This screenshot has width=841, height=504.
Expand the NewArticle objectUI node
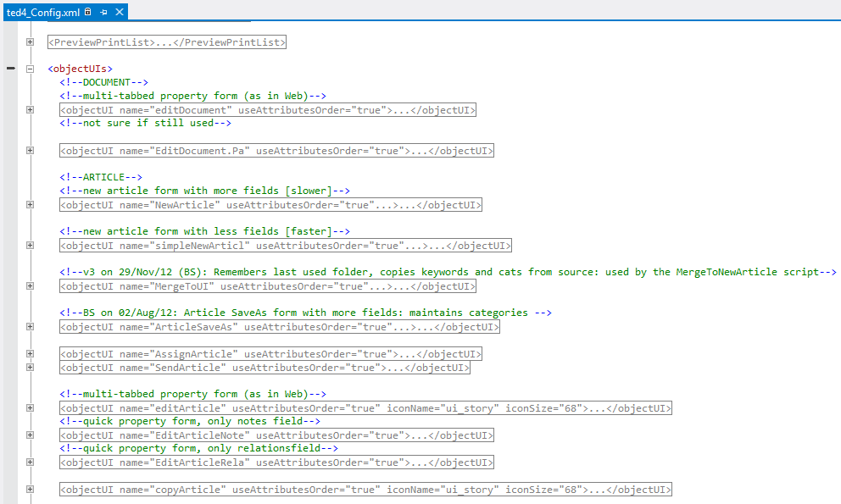[x=30, y=204]
